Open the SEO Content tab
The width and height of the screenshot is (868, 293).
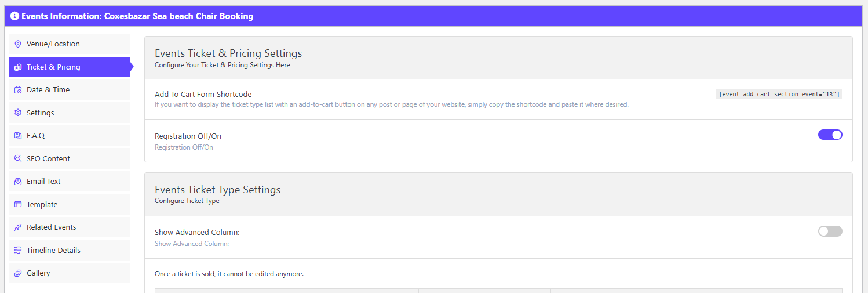pos(48,158)
